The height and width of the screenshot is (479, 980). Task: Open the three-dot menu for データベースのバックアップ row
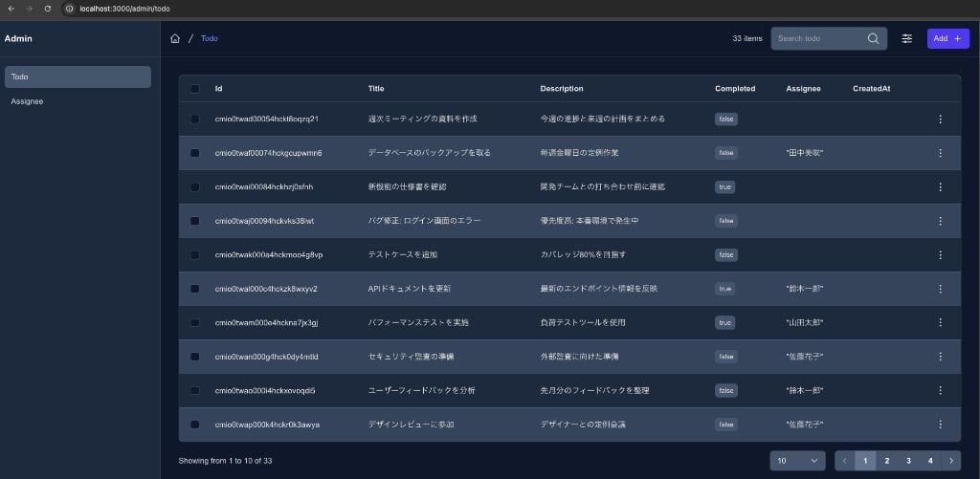[940, 153]
